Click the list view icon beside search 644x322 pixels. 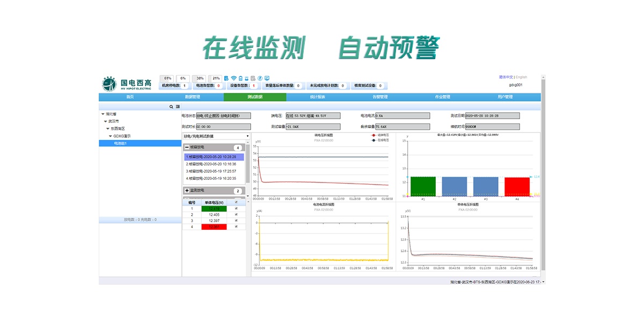(x=178, y=107)
